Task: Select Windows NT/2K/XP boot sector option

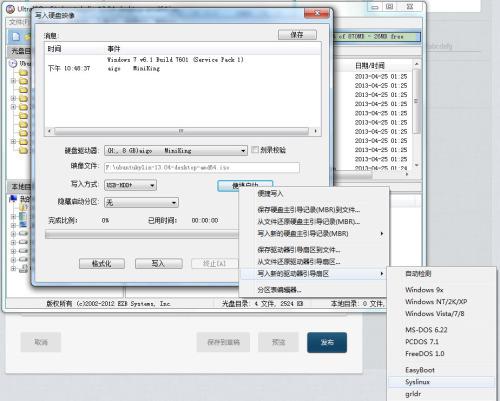Action: pyautogui.click(x=436, y=302)
